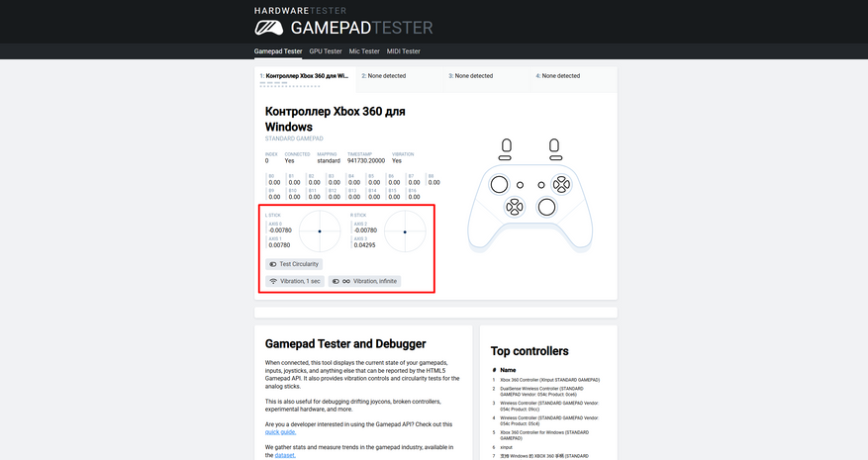The width and height of the screenshot is (868, 460).
Task: Click the small Start button on gamepad diagram
Action: click(x=541, y=185)
